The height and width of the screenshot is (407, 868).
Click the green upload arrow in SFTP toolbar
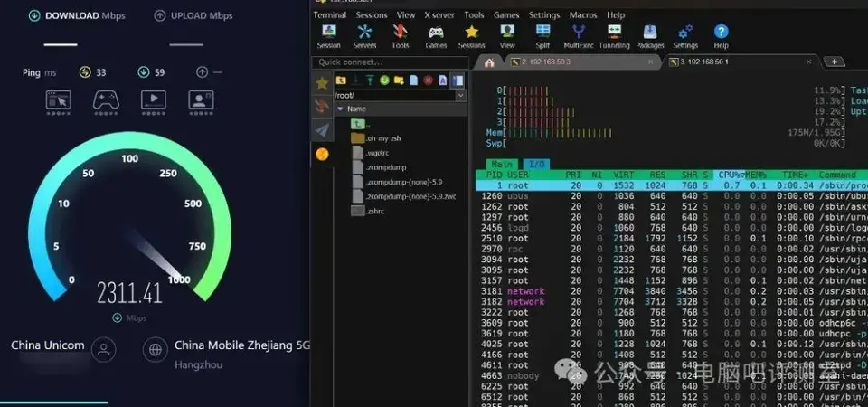[370, 80]
